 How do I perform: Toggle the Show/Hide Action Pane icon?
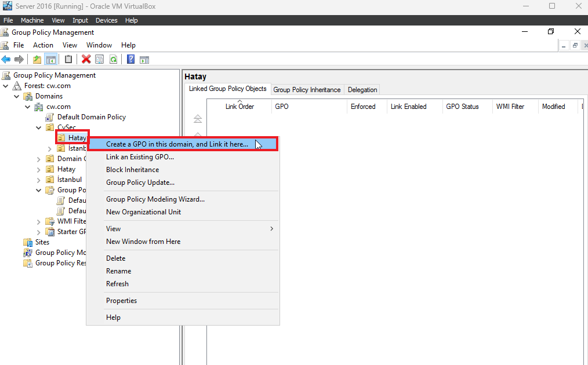(144, 60)
